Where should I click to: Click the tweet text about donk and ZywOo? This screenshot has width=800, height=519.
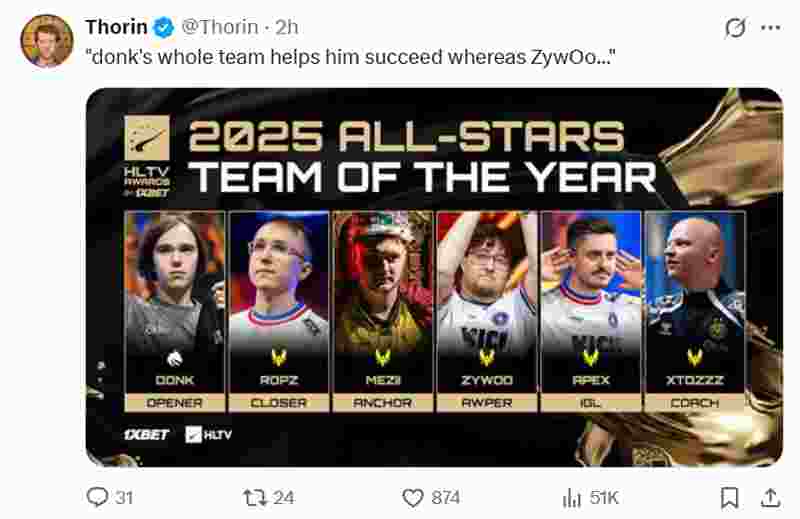[x=350, y=60]
